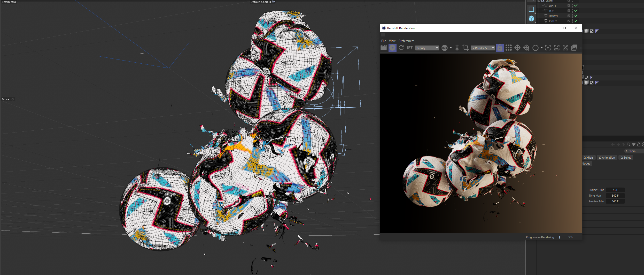Disable the LEFT1 light green checkmark
Viewport: 644px width, 275px height.
tap(576, 5)
